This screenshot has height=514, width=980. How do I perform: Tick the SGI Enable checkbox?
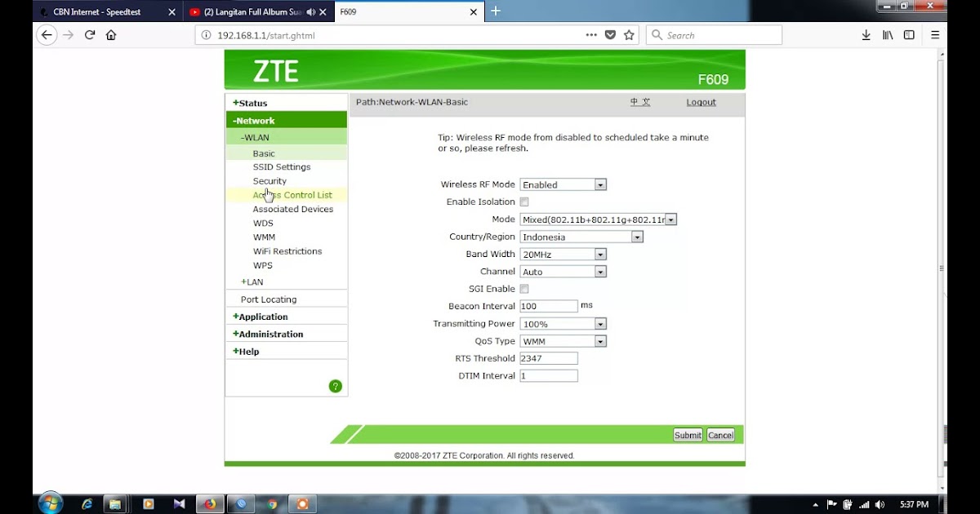click(524, 289)
